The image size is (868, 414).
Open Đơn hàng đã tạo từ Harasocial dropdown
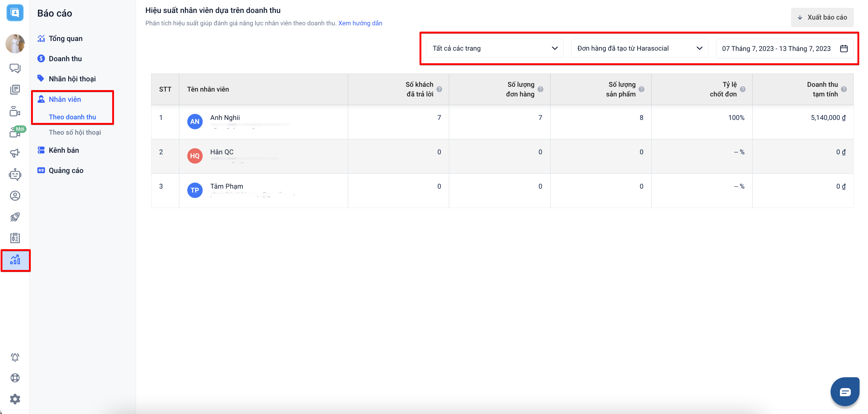pos(639,49)
